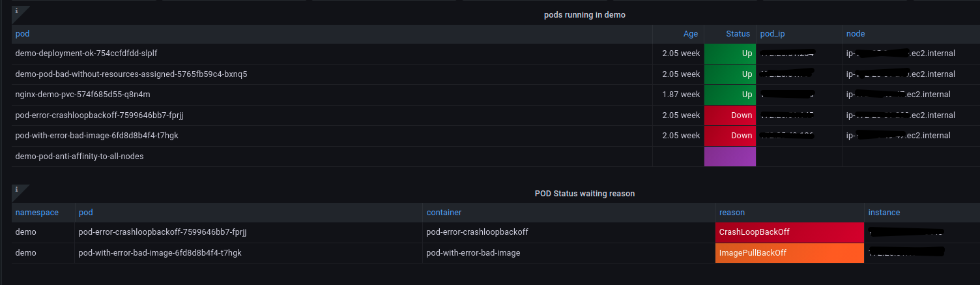This screenshot has width=980, height=285.
Task: Click the pod_ip column header
Action: click(773, 34)
